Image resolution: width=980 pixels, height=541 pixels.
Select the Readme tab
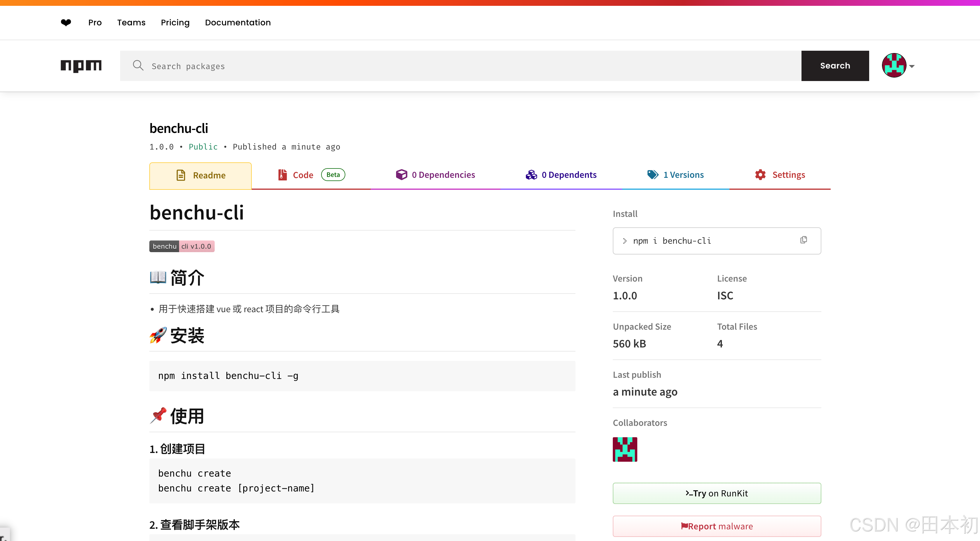point(200,175)
